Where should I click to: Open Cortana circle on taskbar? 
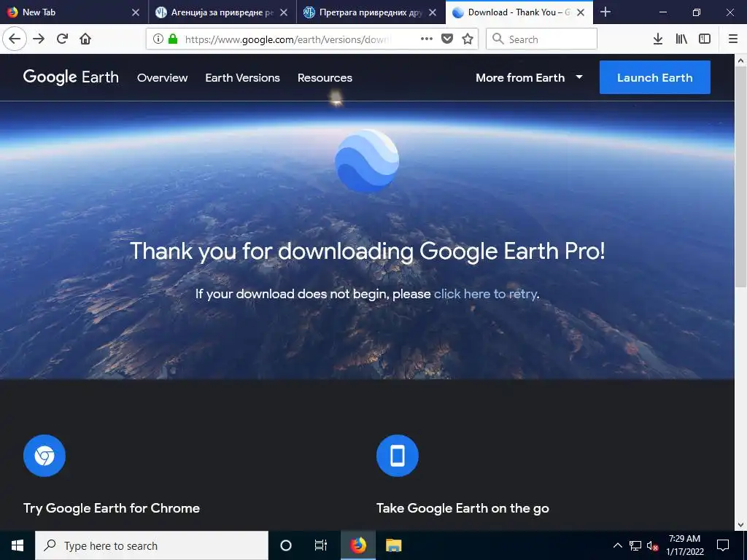(285, 545)
